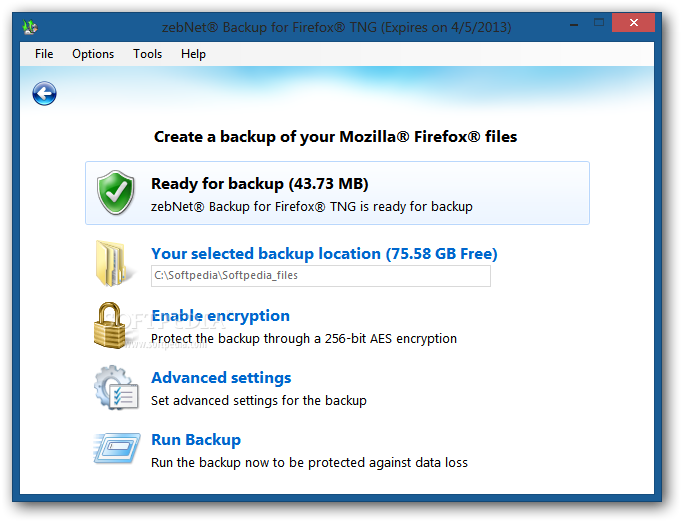Open the File menu
The image size is (682, 522).
[44, 54]
